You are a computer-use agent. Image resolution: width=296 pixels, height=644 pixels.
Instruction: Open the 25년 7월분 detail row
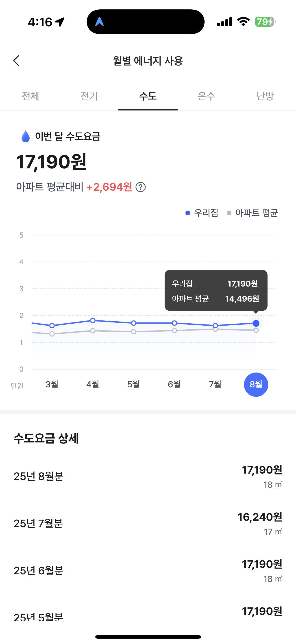[x=148, y=524]
